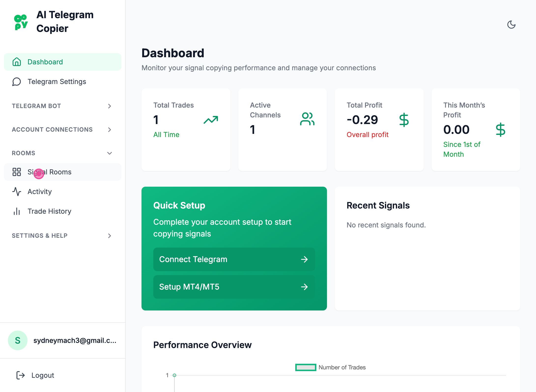Click the Trade History bar chart icon

[x=17, y=211]
